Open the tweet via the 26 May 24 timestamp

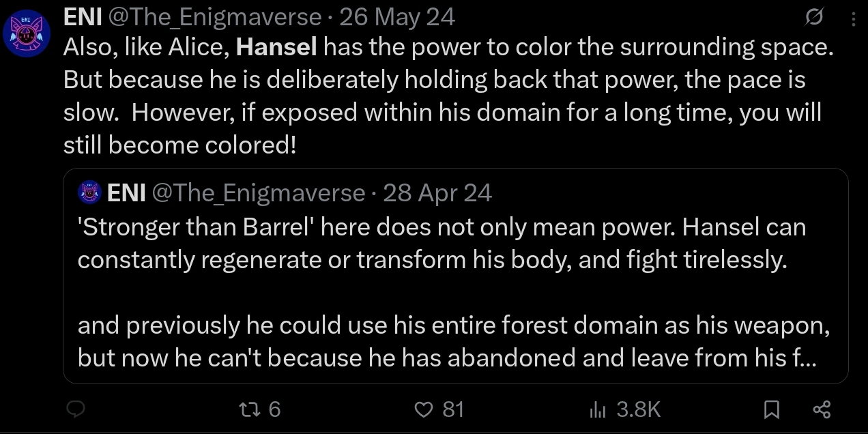[397, 17]
